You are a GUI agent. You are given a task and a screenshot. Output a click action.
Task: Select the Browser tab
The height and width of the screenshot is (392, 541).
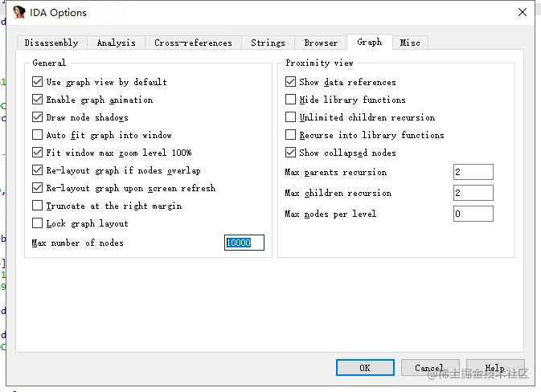click(321, 43)
